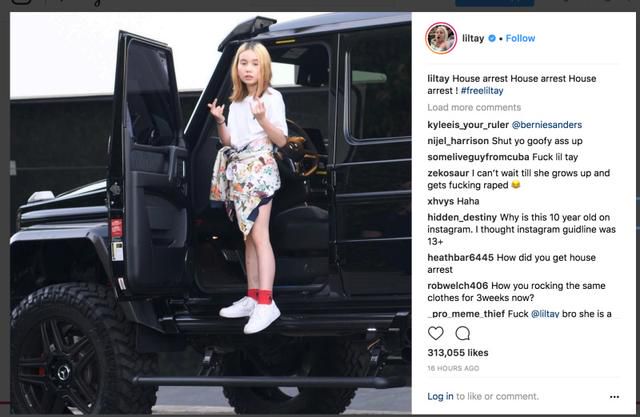Click the blue verified badge
640x417 pixels.
tap(492, 38)
